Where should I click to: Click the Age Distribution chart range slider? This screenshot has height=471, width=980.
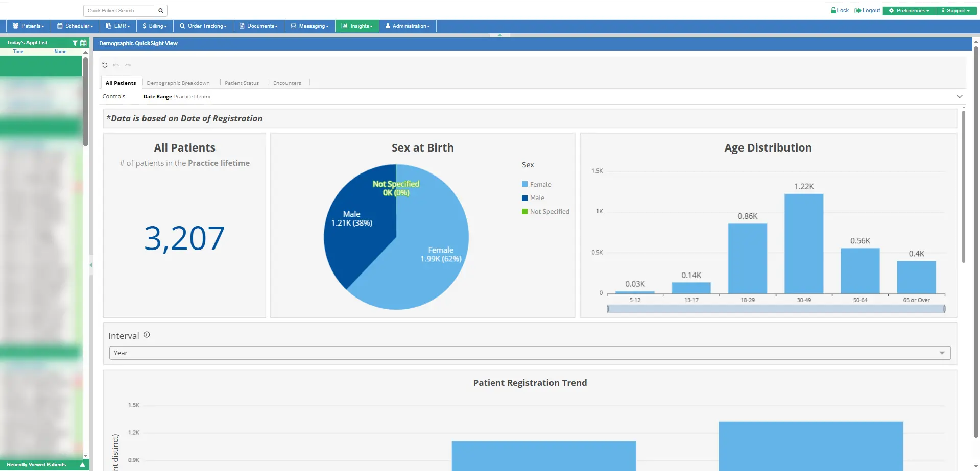(x=776, y=309)
